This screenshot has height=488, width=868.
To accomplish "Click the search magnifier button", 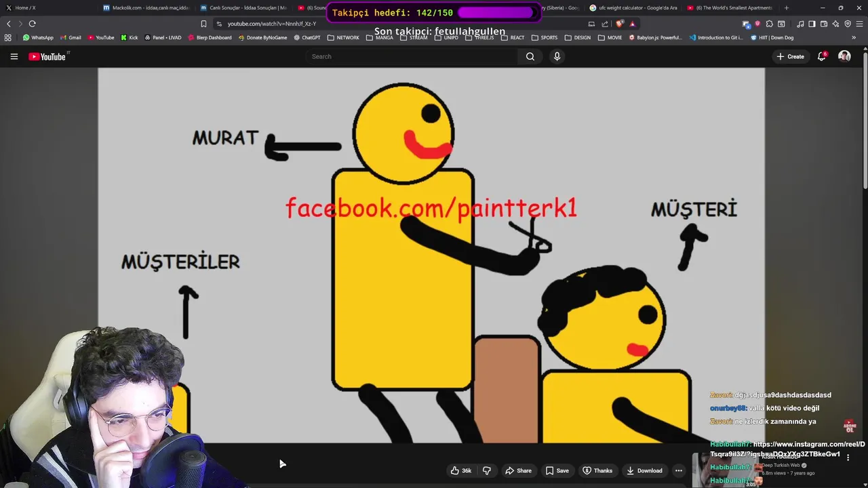I will pos(530,56).
